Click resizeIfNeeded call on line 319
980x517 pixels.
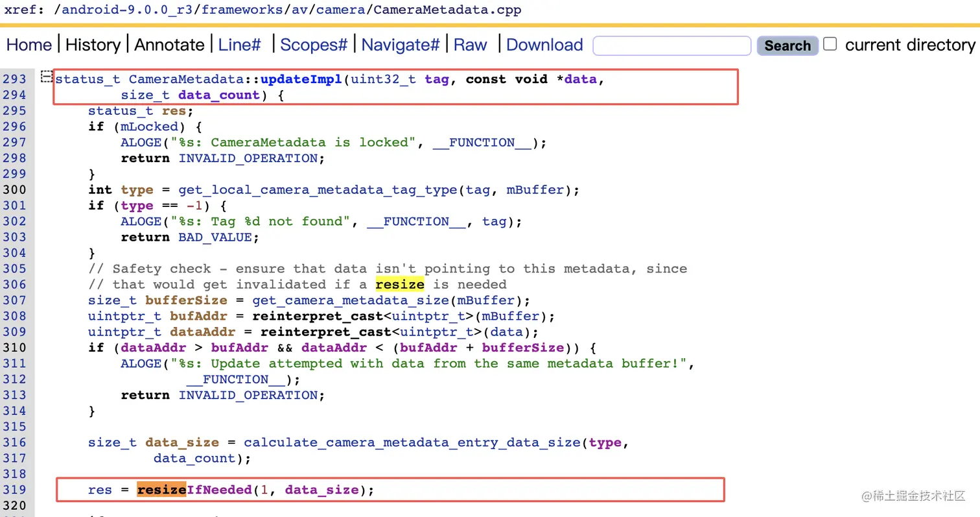[x=194, y=489]
